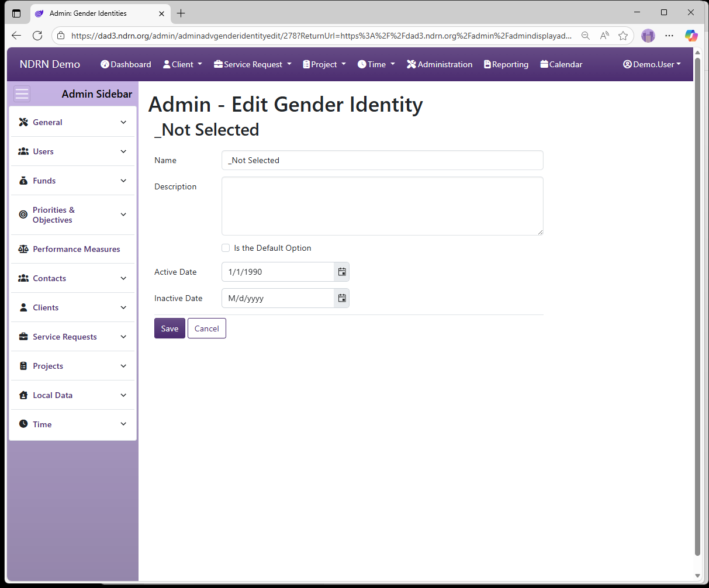The image size is (709, 588).
Task: Click the zoom magnifier icon in address bar
Action: [x=585, y=36]
